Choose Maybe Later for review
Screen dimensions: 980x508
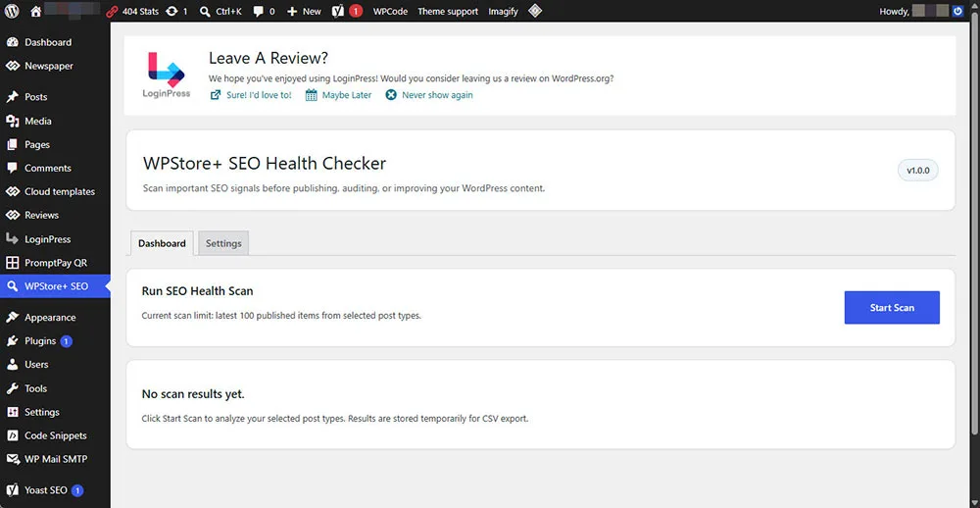point(338,95)
